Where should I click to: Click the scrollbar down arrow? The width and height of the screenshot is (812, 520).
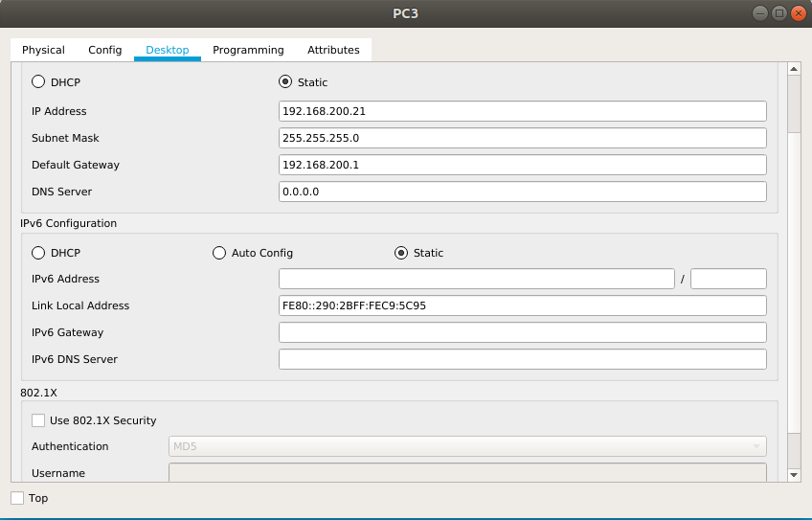794,475
